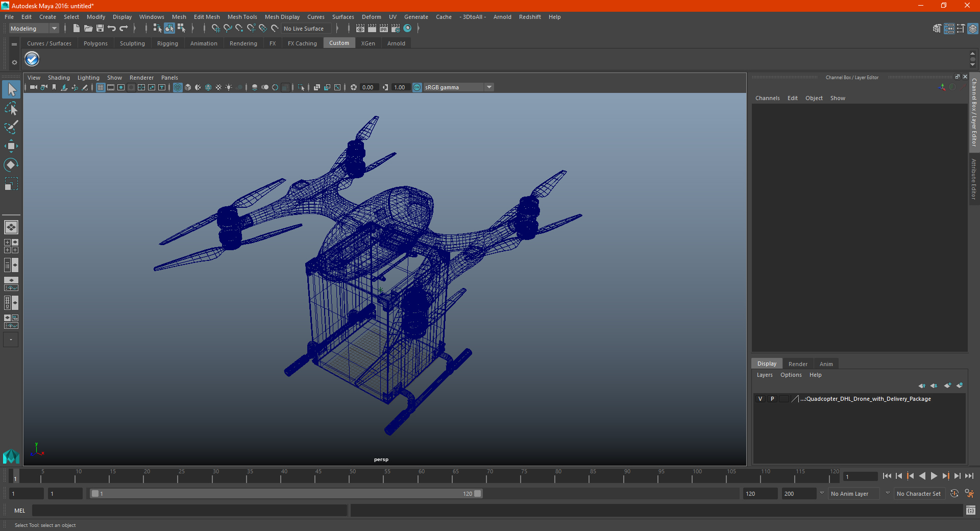Toggle the viewport grid icon
Screen dimensions: 980x531
coord(101,87)
